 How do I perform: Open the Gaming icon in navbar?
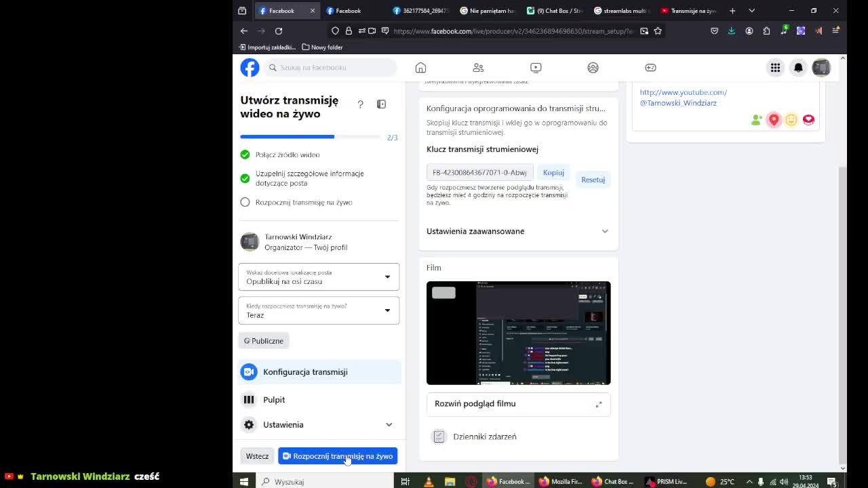[x=650, y=67]
